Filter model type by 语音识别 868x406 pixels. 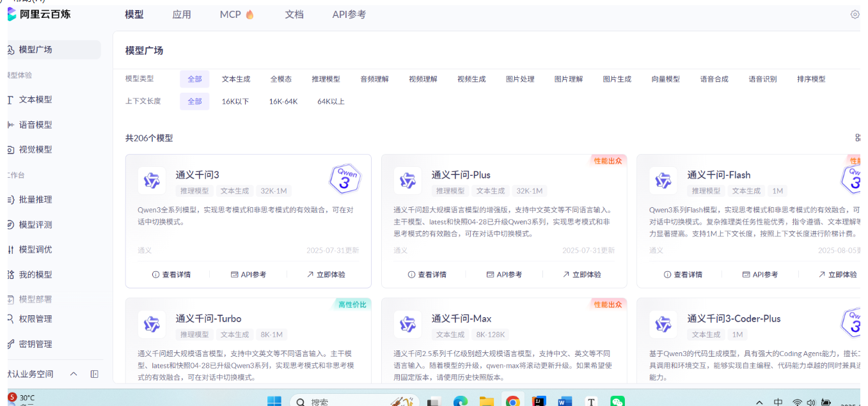pos(763,79)
